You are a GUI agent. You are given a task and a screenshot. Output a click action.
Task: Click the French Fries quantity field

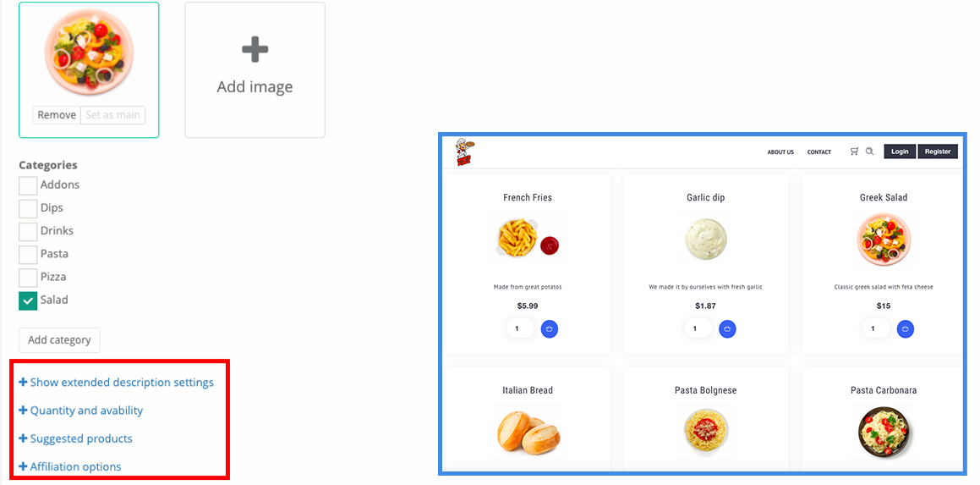tap(520, 328)
